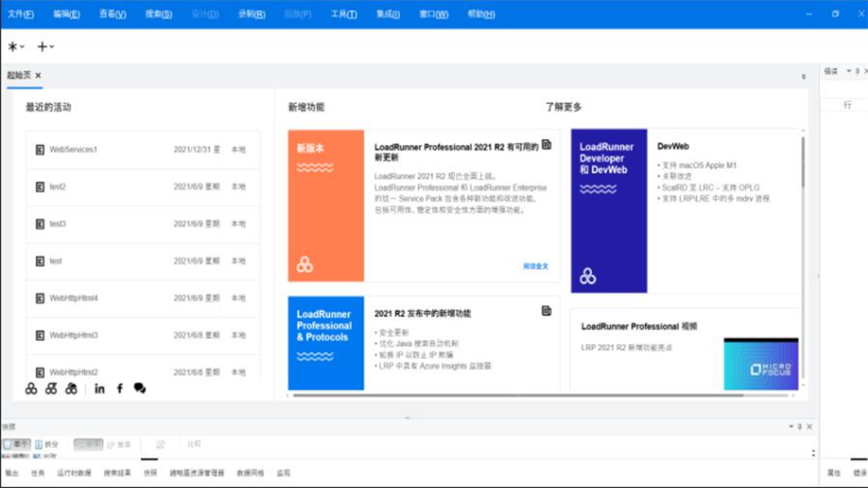Viewport: 868px width, 488px height.
Task: Collapse the bottom pane using the splitter arrow
Action: 407,419
